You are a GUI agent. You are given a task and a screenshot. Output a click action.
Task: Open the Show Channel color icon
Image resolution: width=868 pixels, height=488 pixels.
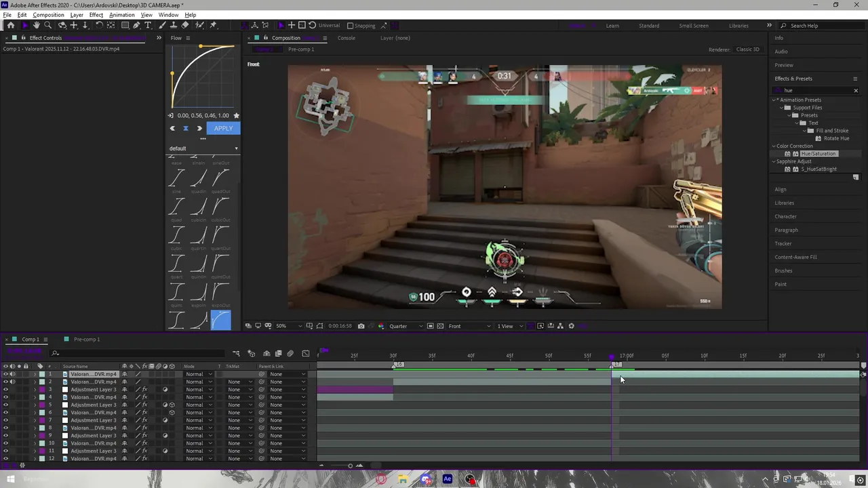pyautogui.click(x=380, y=326)
